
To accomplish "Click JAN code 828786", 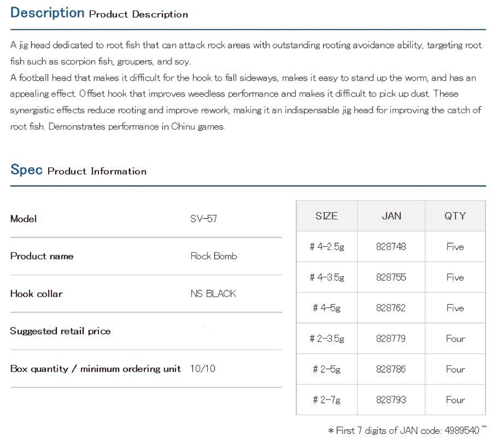I will point(391,369).
